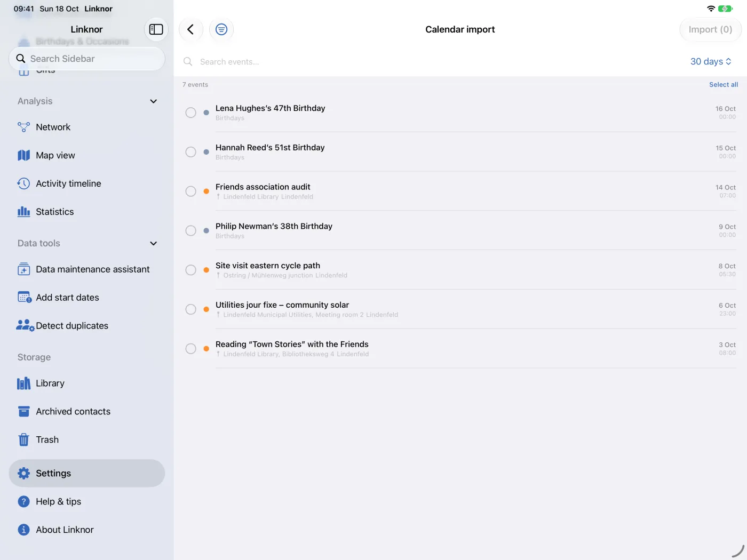Open the Map view label

point(55,155)
